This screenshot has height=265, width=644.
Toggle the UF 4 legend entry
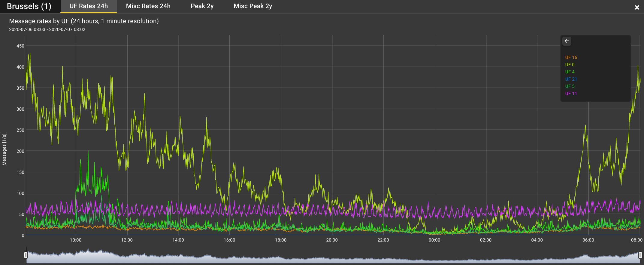point(570,72)
